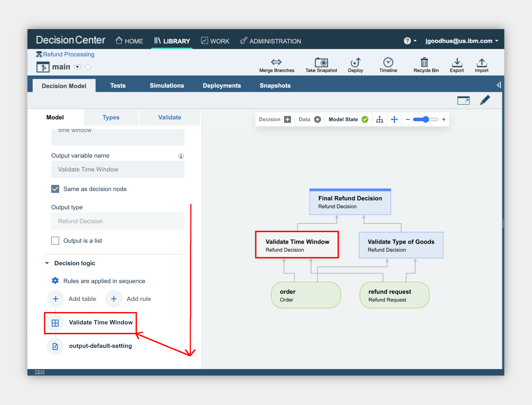The image size is (532, 405).
Task: Check Output is a list
Action: click(55, 241)
